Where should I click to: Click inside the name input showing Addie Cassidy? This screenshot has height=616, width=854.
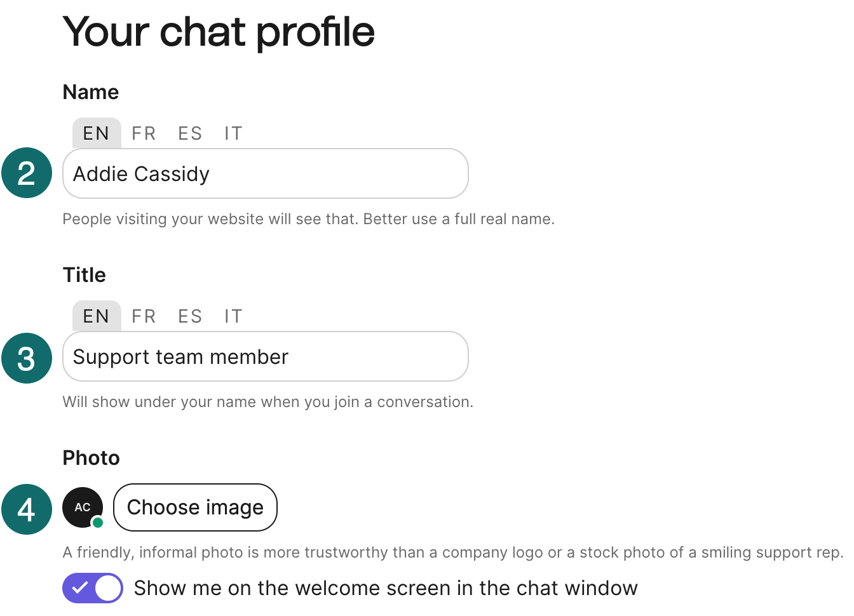coord(265,173)
